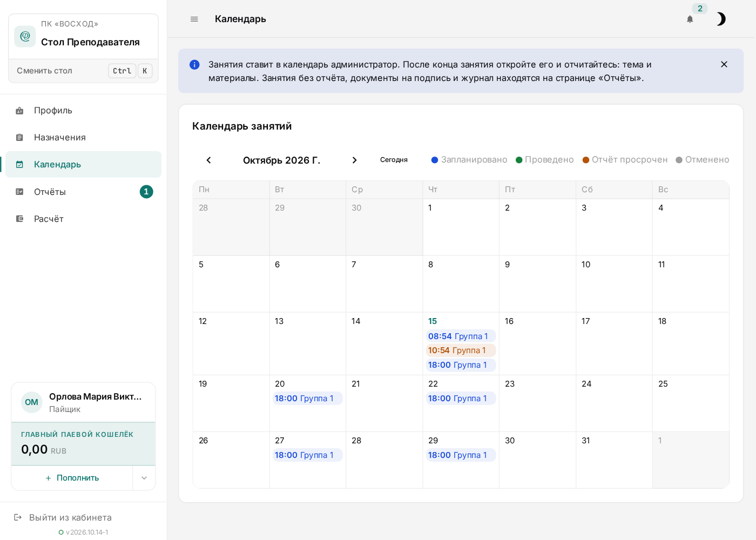Viewport: 756px width, 540px height.
Task: Toggle dark mode moon icon
Action: click(x=720, y=19)
